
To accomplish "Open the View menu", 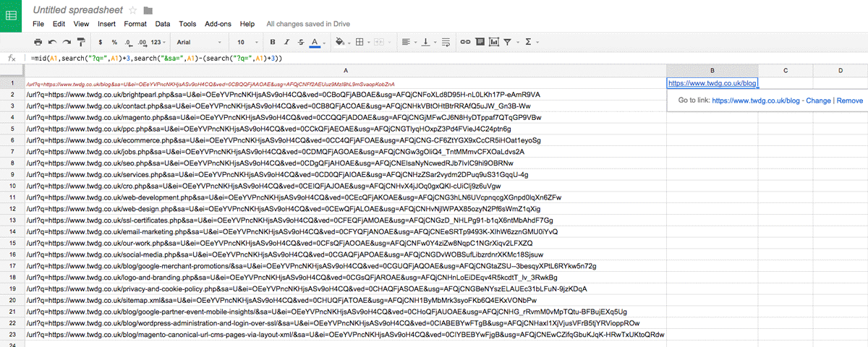I will (81, 24).
